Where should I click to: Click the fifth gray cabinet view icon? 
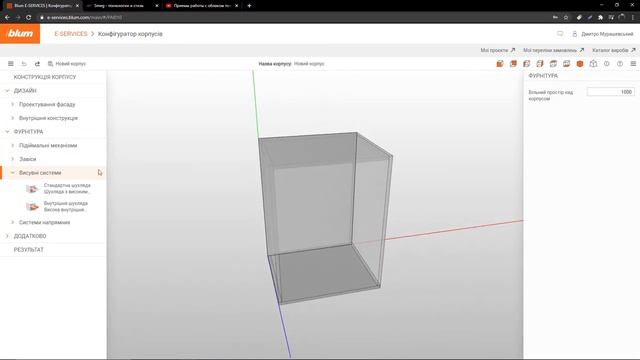pos(553,64)
